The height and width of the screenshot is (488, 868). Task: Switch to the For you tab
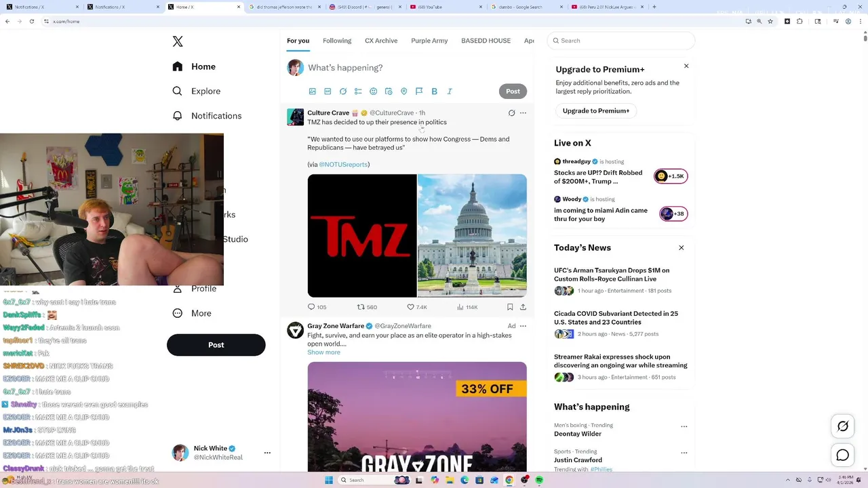click(298, 41)
